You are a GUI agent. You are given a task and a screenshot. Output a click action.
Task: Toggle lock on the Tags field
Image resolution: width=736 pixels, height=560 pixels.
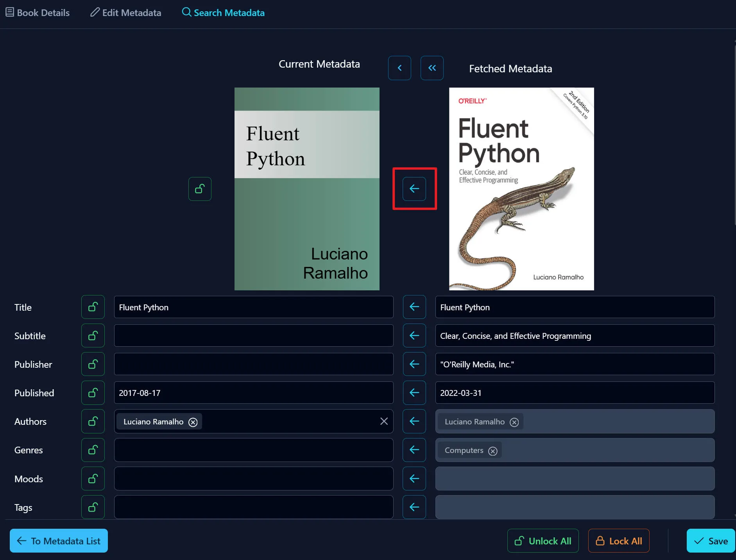tap(93, 507)
